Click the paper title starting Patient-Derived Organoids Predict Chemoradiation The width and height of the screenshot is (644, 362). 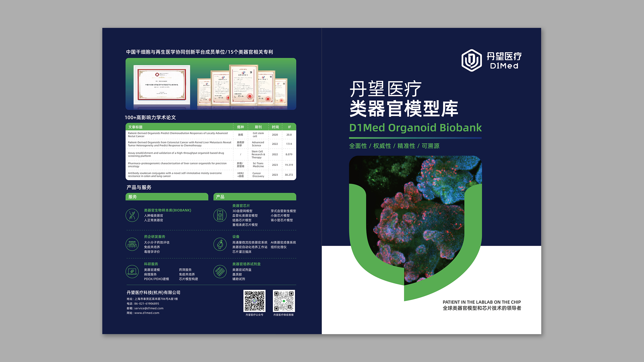pos(178,135)
